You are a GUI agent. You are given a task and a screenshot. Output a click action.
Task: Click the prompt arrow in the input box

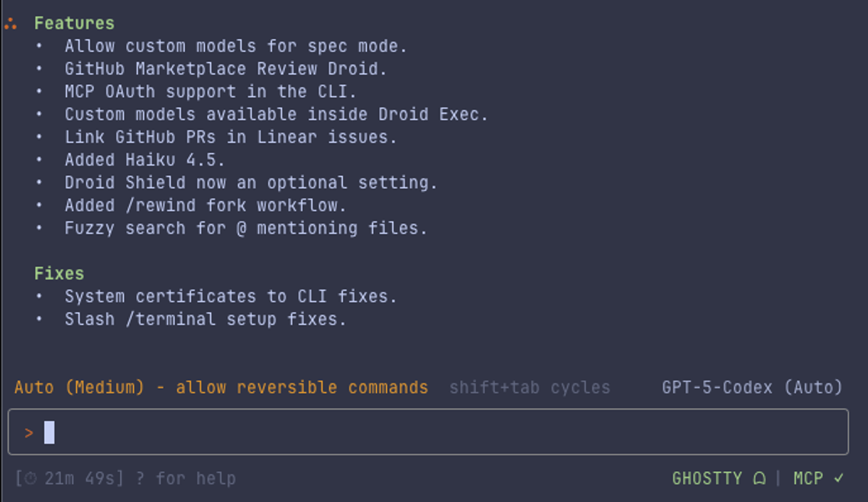tap(29, 431)
